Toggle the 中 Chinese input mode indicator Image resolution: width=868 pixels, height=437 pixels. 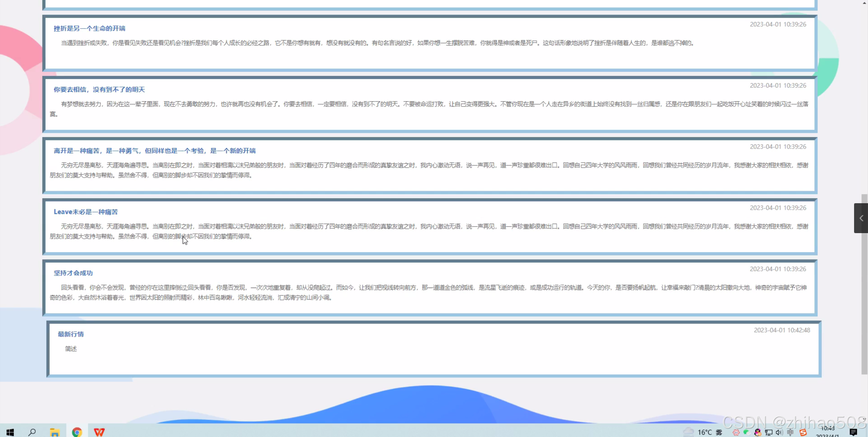[x=791, y=432]
